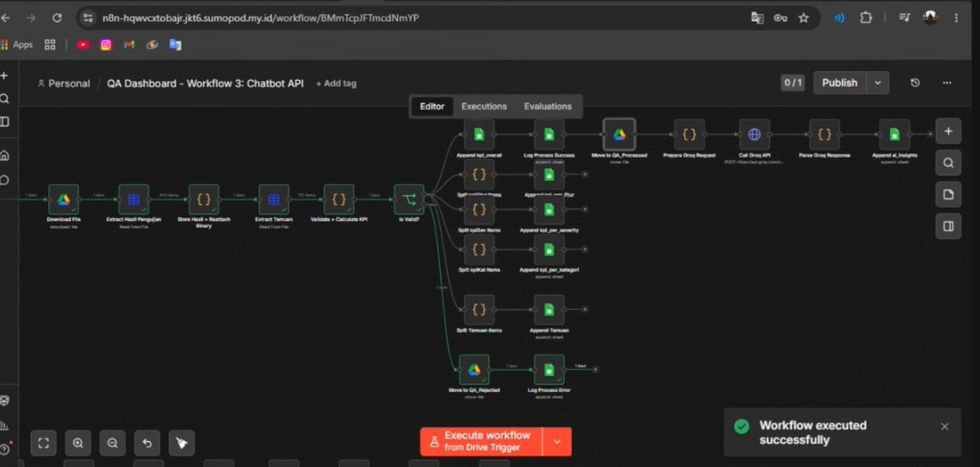The height and width of the screenshot is (467, 980).
Task: Open the Chrome profile avatar
Action: click(930, 17)
